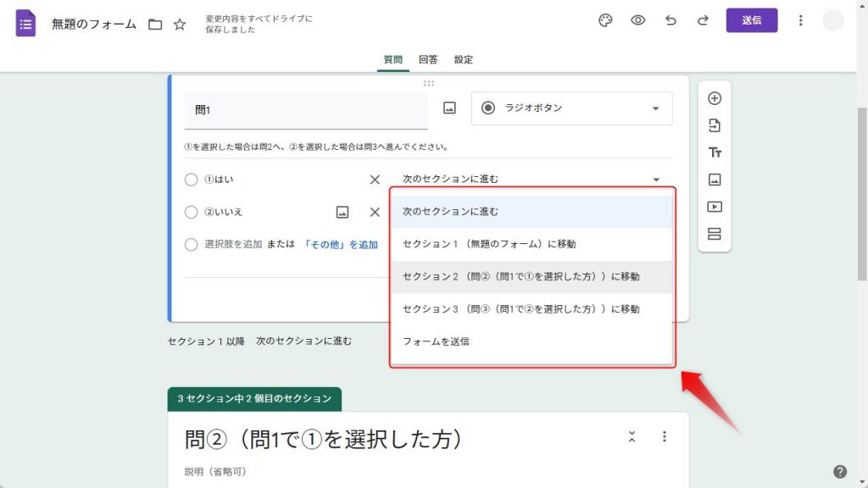Add image to ②いいえ option
Screen dimensions: 868x488
pos(342,213)
